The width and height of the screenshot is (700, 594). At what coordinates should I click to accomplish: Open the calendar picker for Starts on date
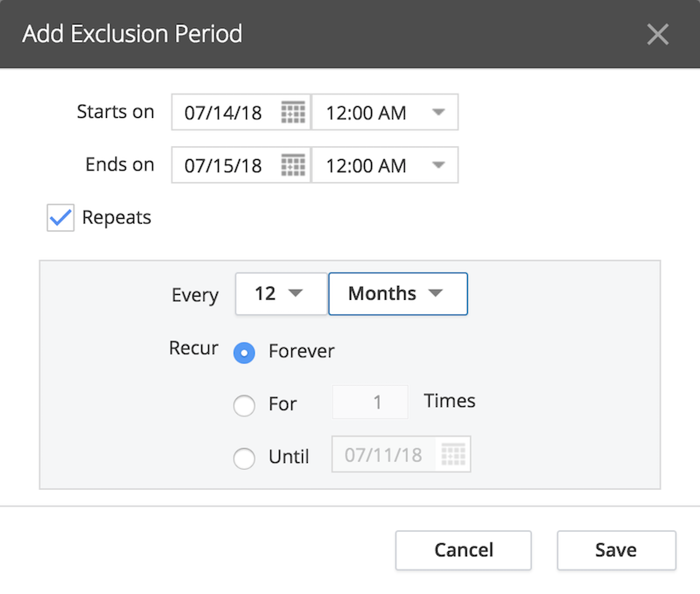(x=293, y=112)
